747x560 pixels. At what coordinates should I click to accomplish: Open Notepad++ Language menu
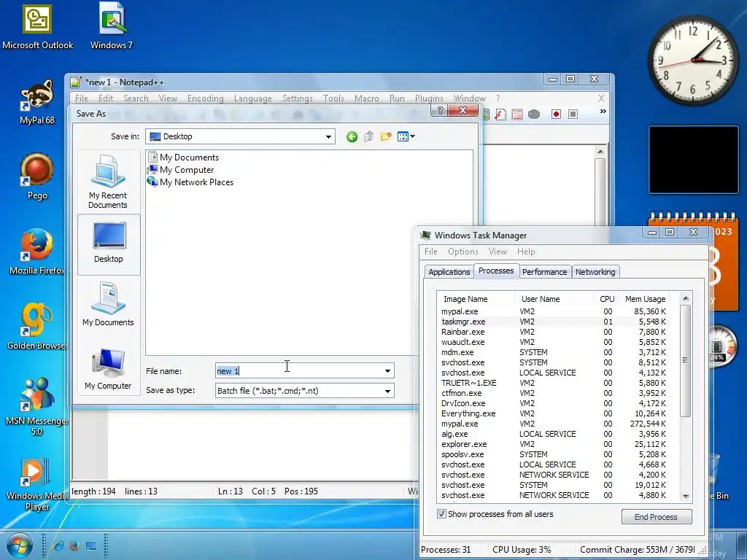(252, 98)
